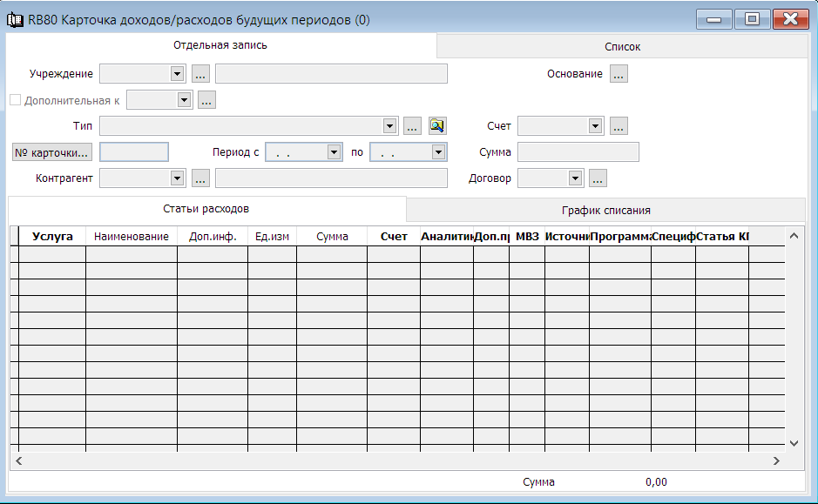Open the Дополнительная к dropdown list
This screenshot has height=504, width=818.
click(x=184, y=100)
